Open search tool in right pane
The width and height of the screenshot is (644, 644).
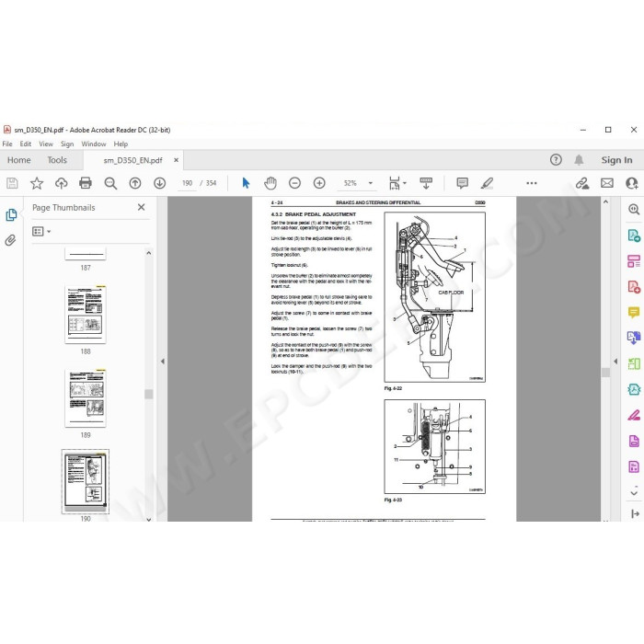click(634, 210)
